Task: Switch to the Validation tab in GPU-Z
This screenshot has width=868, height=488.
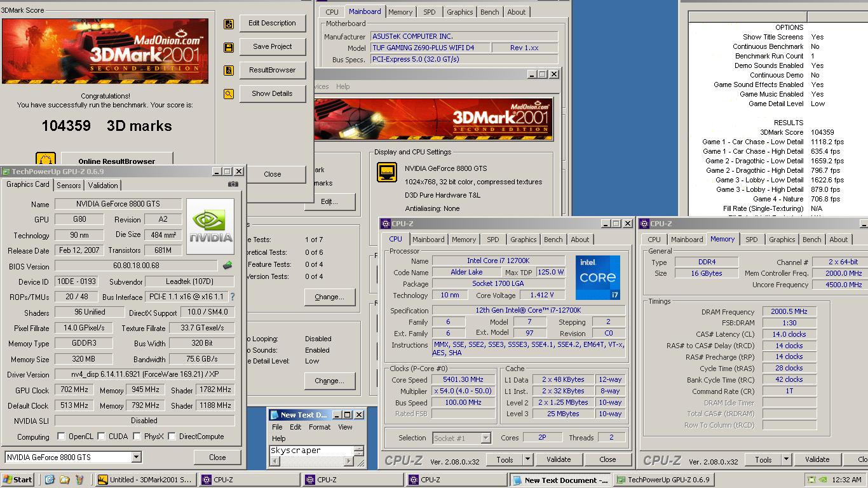Action: 103,186
